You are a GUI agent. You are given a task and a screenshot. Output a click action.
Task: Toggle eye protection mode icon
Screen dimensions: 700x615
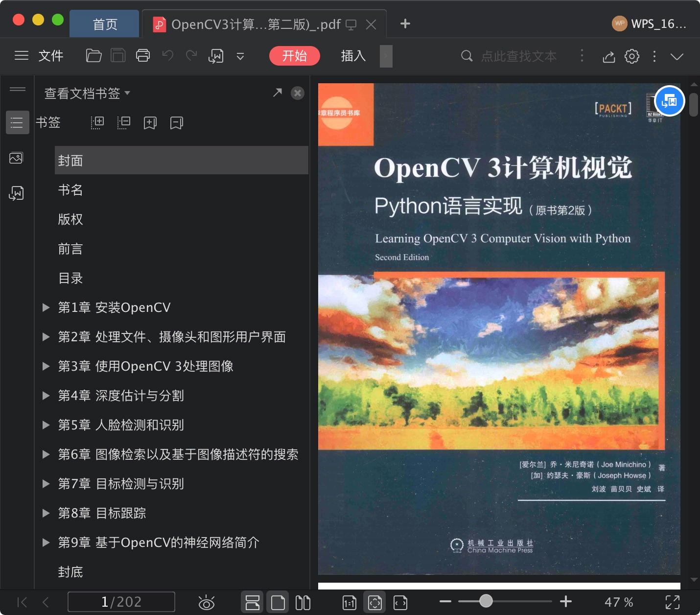[207, 602]
